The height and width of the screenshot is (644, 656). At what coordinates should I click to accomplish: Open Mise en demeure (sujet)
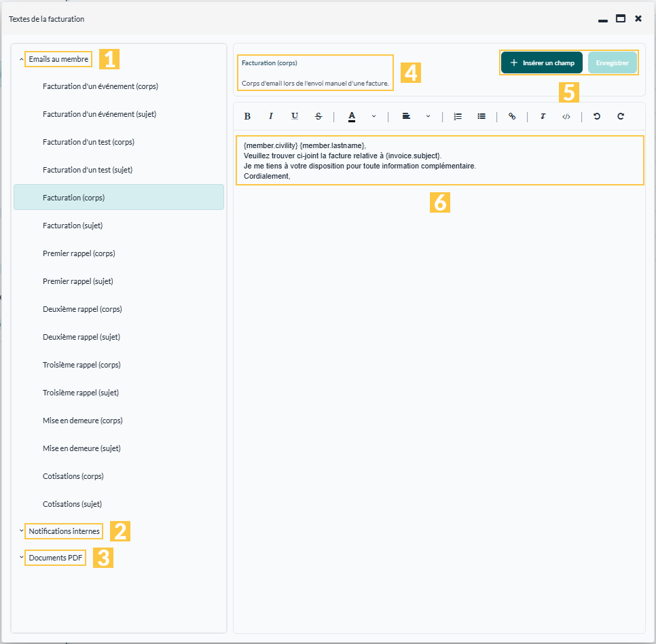click(119, 448)
